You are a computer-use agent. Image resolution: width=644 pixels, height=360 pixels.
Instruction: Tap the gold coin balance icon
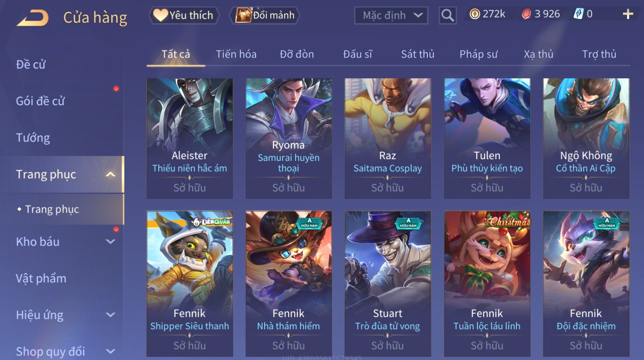474,14
